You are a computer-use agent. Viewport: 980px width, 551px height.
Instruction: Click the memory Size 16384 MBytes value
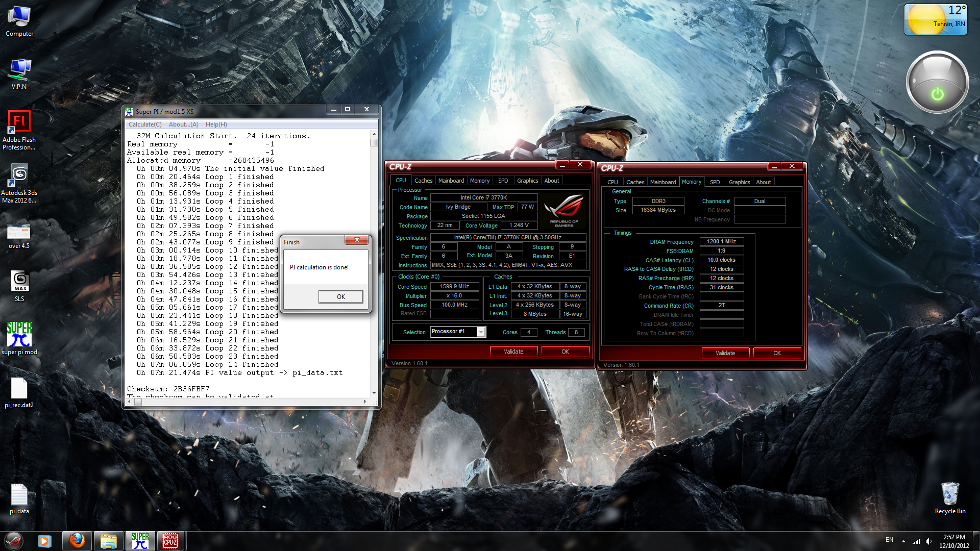658,210
